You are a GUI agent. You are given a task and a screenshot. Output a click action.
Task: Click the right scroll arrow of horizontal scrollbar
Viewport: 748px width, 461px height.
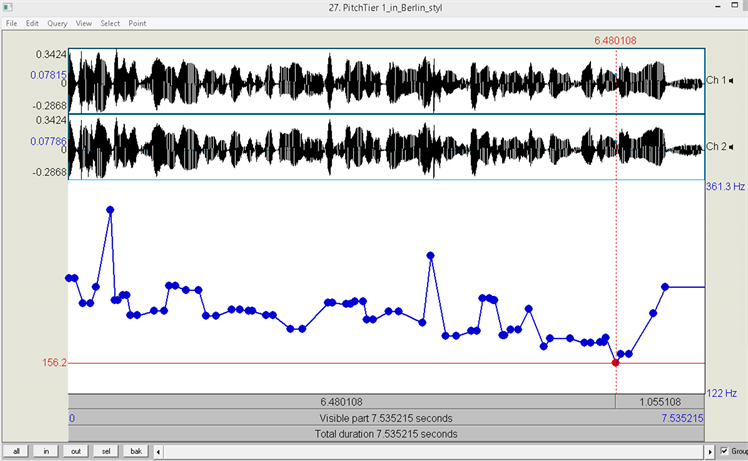tap(710, 452)
